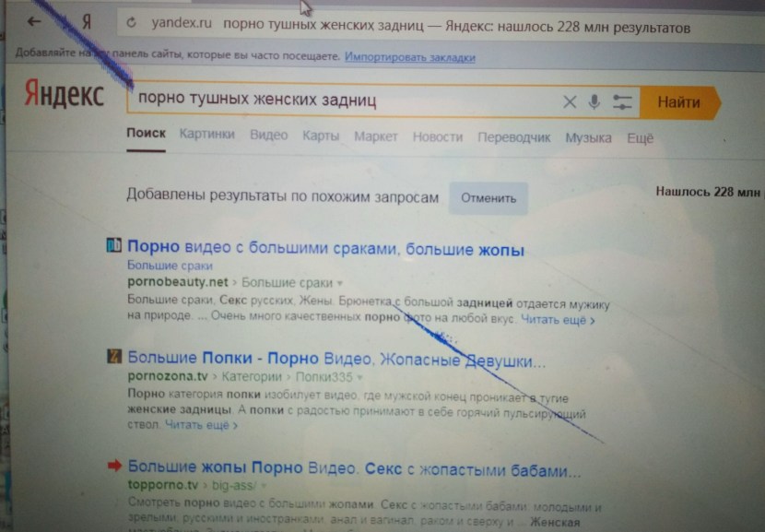
Task: Expand the dropdown arrow after topporno.tv big-ass path
Action: pos(264,486)
